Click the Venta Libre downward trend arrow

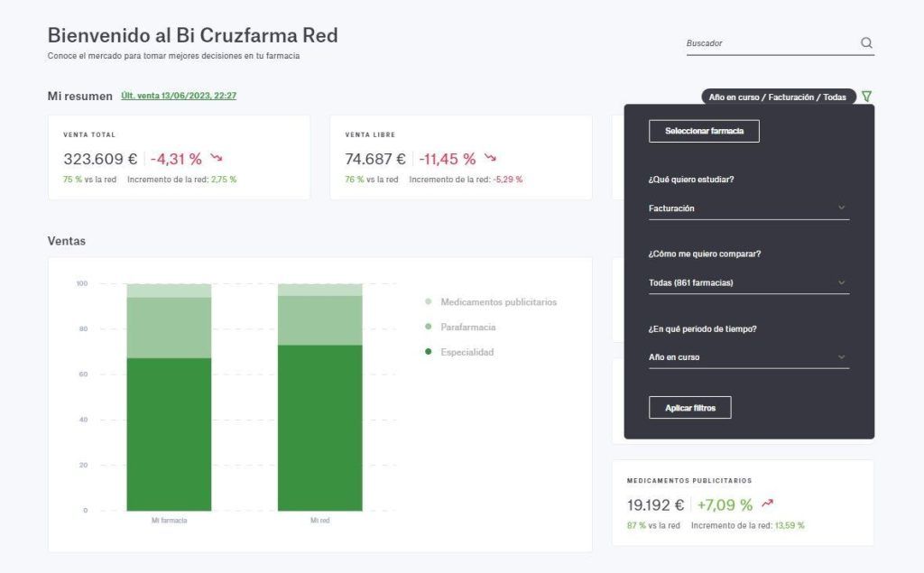click(x=490, y=158)
